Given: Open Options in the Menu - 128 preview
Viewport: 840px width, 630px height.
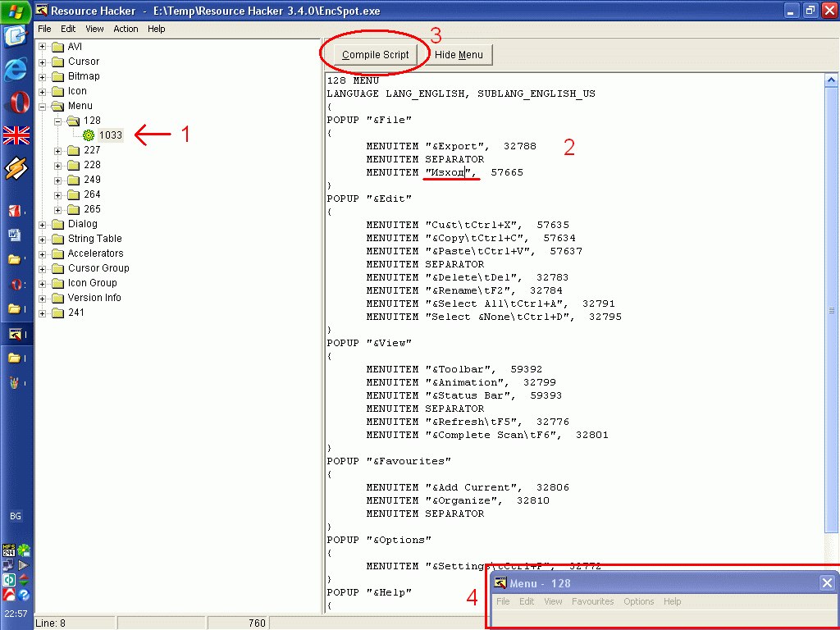Looking at the screenshot, I should tap(638, 601).
